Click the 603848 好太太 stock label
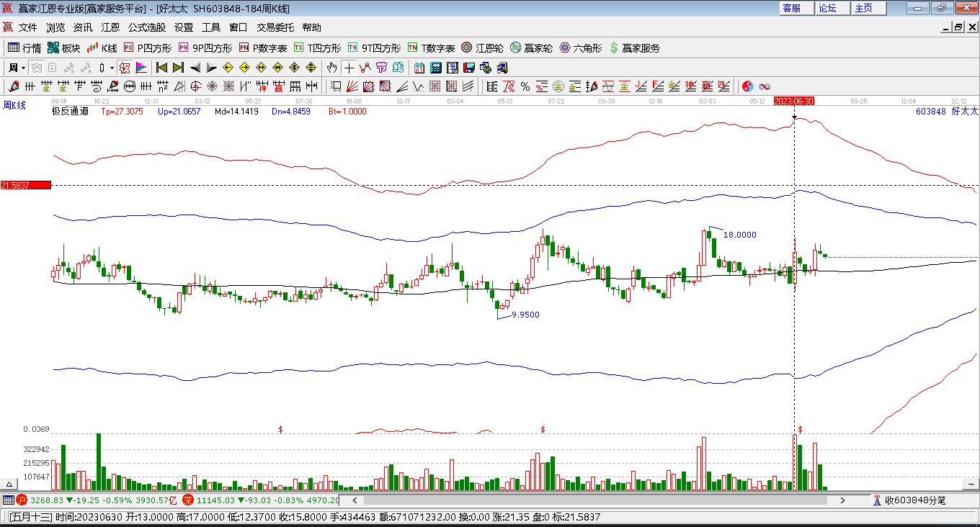 click(947, 112)
